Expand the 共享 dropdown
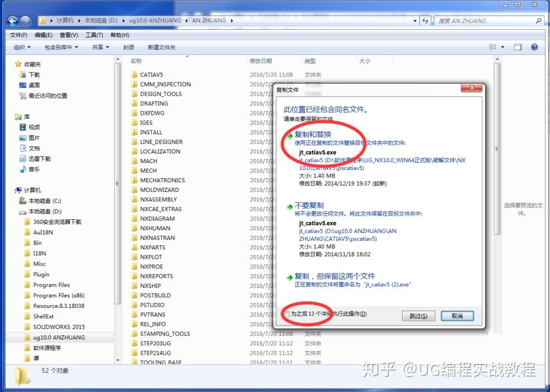The image size is (550, 392). pos(97,47)
